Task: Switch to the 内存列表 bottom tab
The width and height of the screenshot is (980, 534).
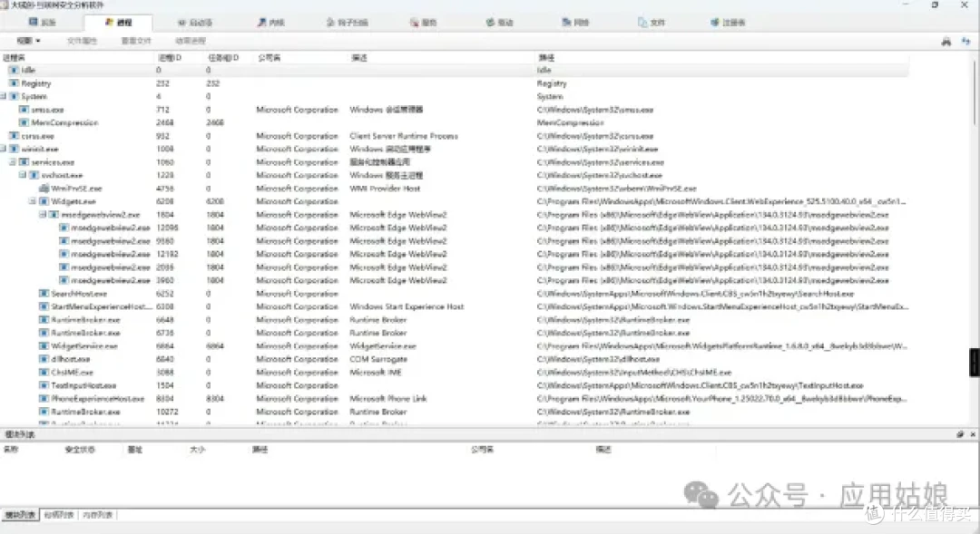Action: pyautogui.click(x=97, y=515)
